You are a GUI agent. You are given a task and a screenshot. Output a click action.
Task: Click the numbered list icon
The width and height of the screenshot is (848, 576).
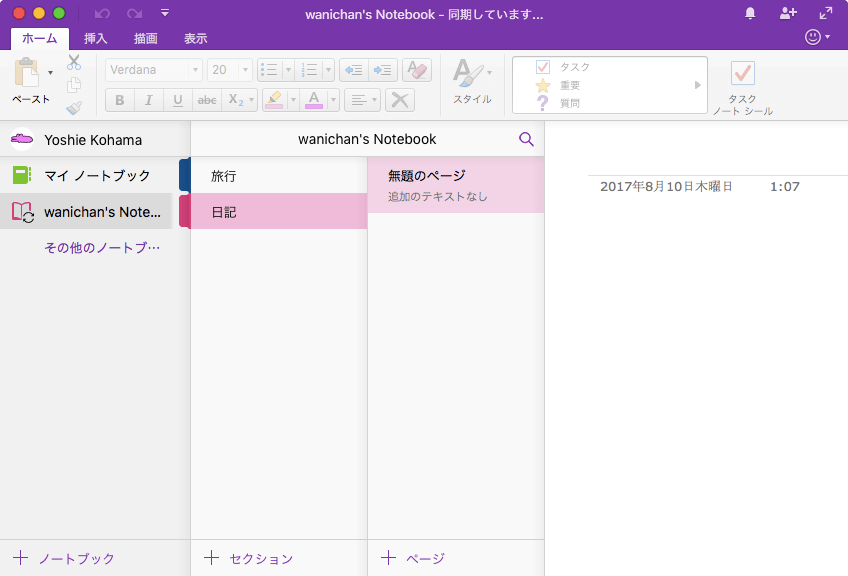[309, 70]
